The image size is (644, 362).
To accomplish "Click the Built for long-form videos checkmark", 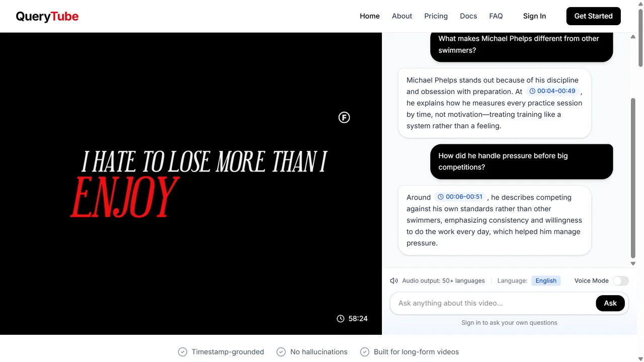I will (x=365, y=352).
